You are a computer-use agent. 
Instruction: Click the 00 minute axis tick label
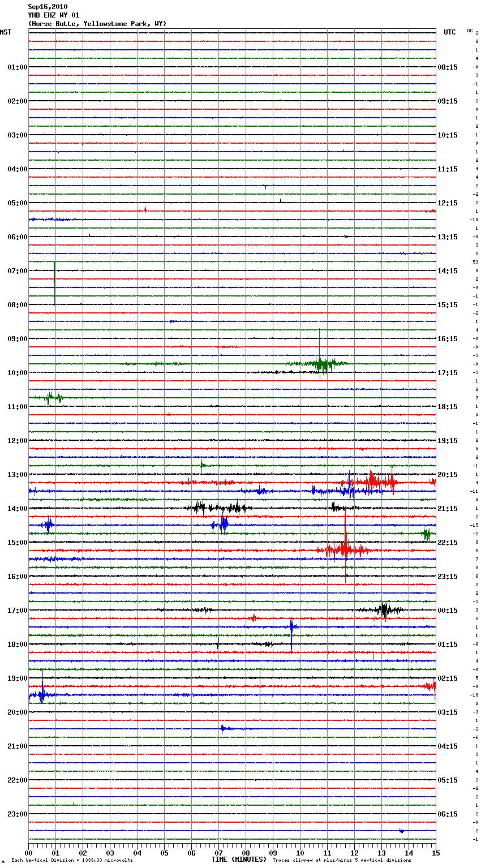(29, 853)
